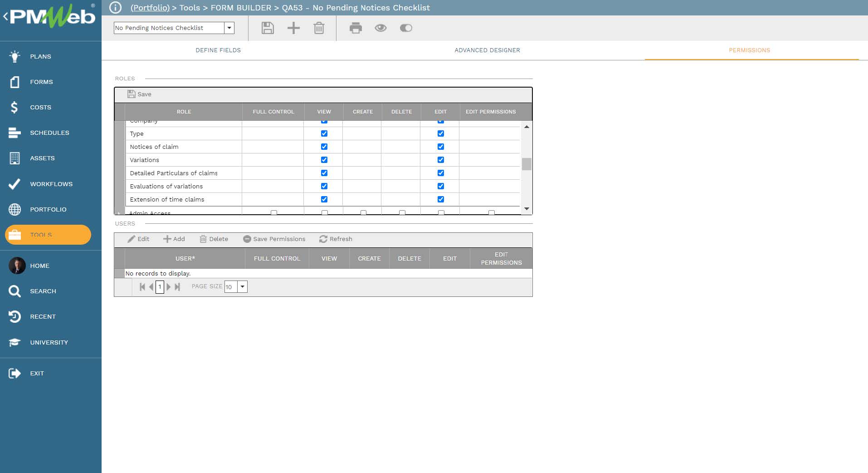This screenshot has width=868, height=473.
Task: Open the Workflows section
Action: point(51,184)
